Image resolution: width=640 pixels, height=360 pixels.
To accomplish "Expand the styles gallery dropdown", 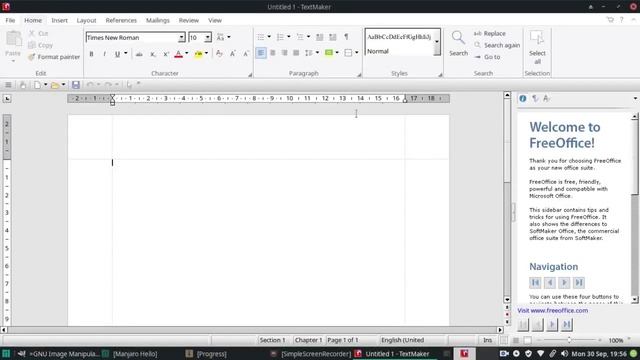I will [x=437, y=42].
